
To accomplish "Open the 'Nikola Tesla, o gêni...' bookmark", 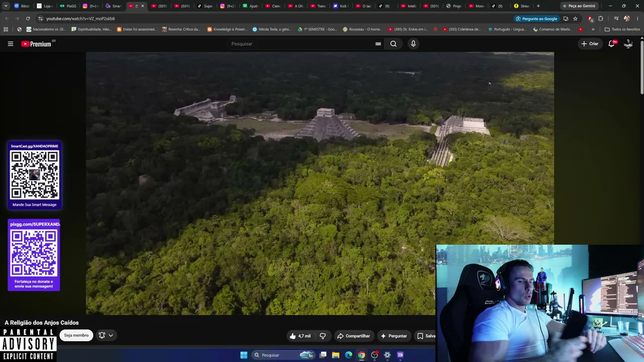I will click(272, 29).
